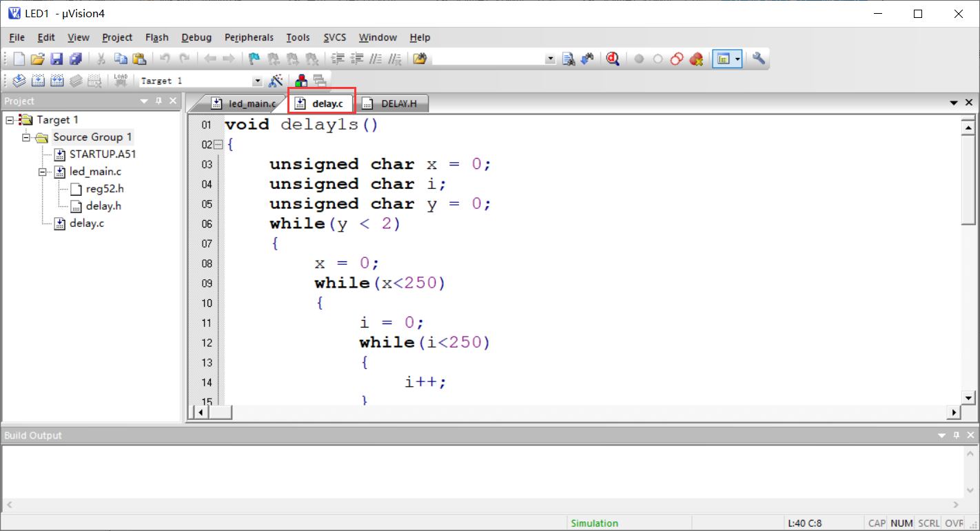Start a debug session with the red 'd' icon

pyautogui.click(x=613, y=59)
